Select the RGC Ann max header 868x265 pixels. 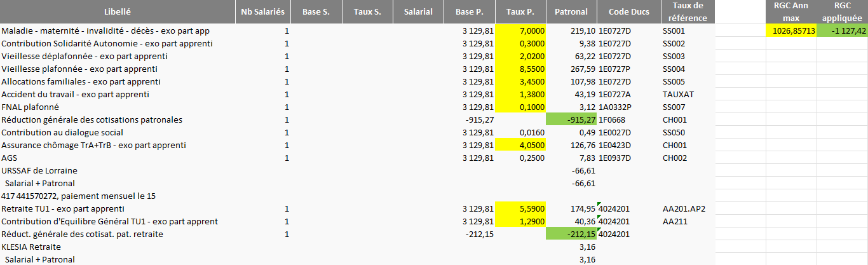(791, 11)
